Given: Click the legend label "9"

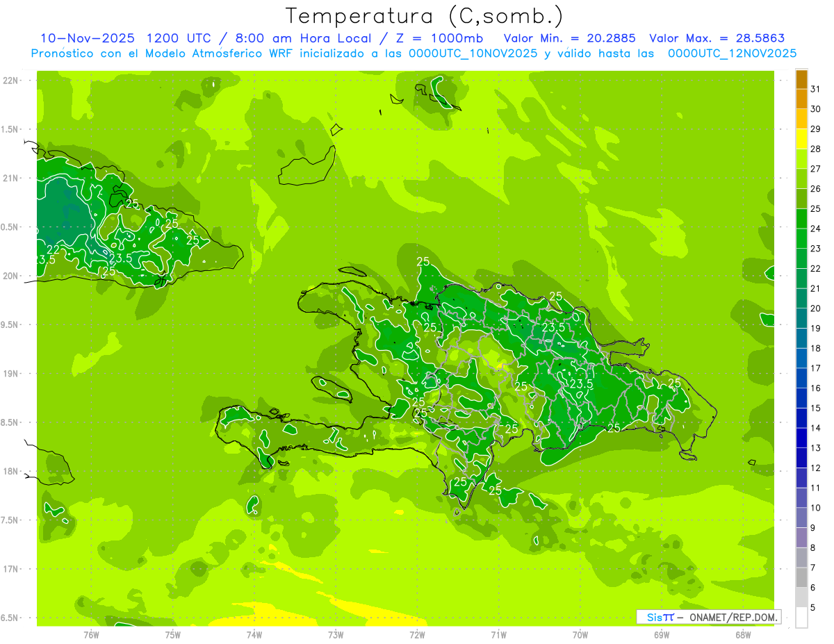Looking at the screenshot, I should (x=812, y=528).
